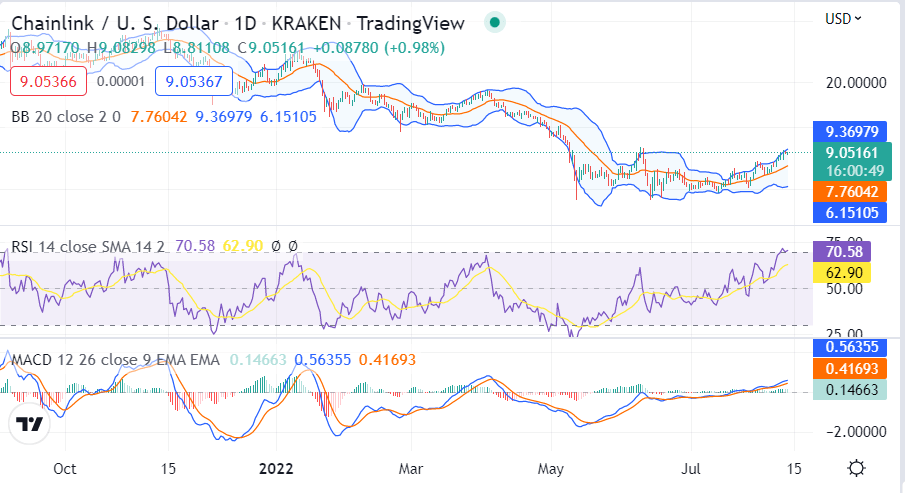Screen dimensions: 905x493
Task: Click the lower band price label 6.15105
Action: click(x=850, y=212)
